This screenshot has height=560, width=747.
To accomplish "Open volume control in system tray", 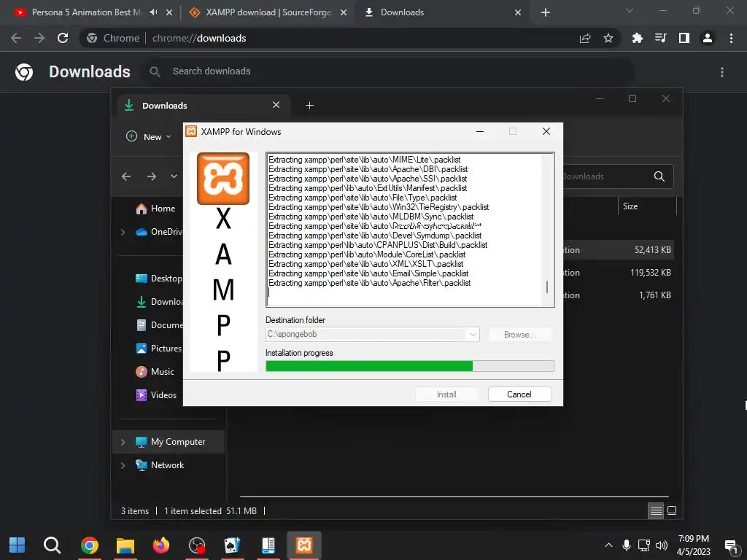I will point(661,545).
